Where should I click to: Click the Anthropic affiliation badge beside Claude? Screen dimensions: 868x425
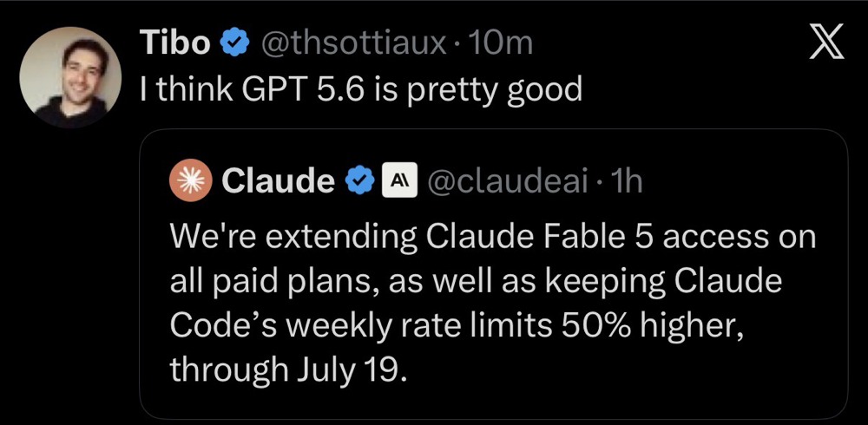coord(395,181)
